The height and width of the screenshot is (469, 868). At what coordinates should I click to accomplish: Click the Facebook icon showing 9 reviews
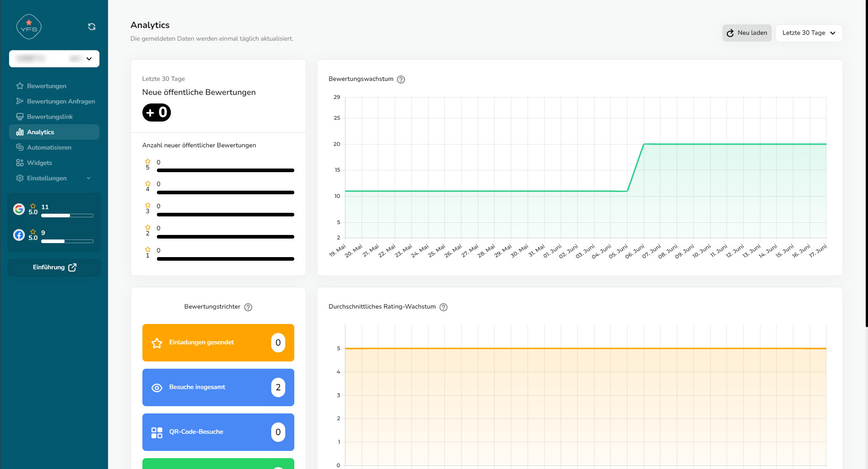point(19,235)
